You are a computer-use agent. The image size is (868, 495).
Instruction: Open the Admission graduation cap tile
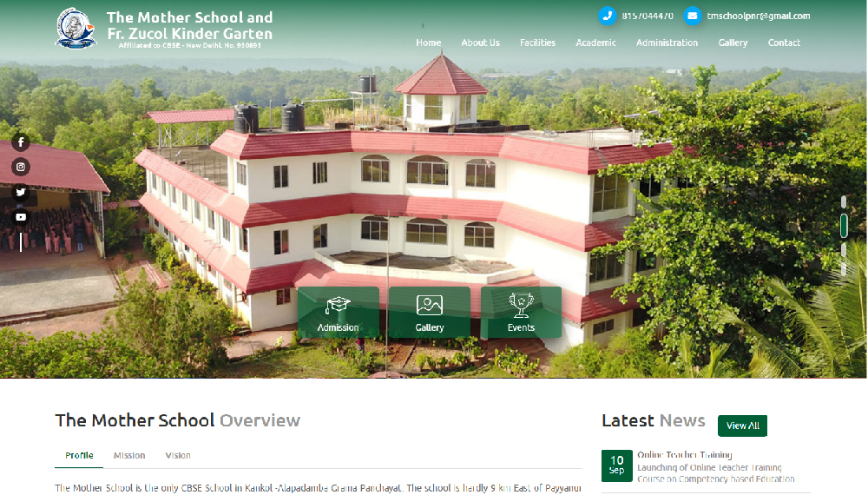(339, 313)
